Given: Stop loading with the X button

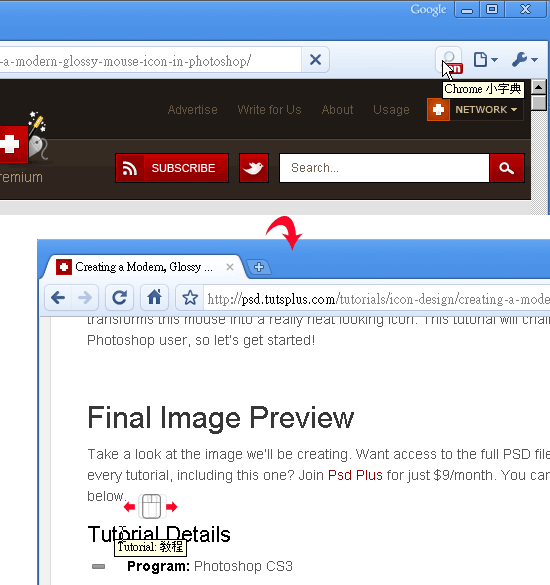Looking at the screenshot, I should tap(315, 60).
